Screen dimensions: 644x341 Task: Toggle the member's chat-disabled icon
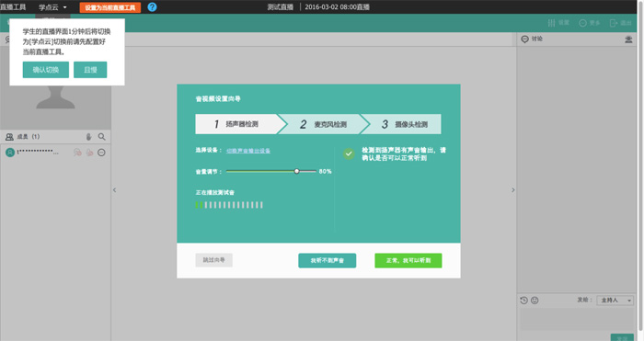coord(77,153)
